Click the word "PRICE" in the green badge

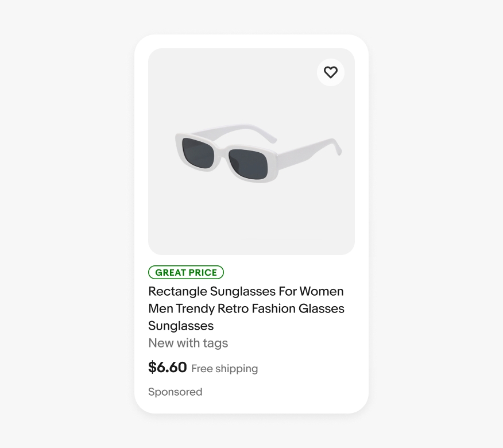pos(203,272)
